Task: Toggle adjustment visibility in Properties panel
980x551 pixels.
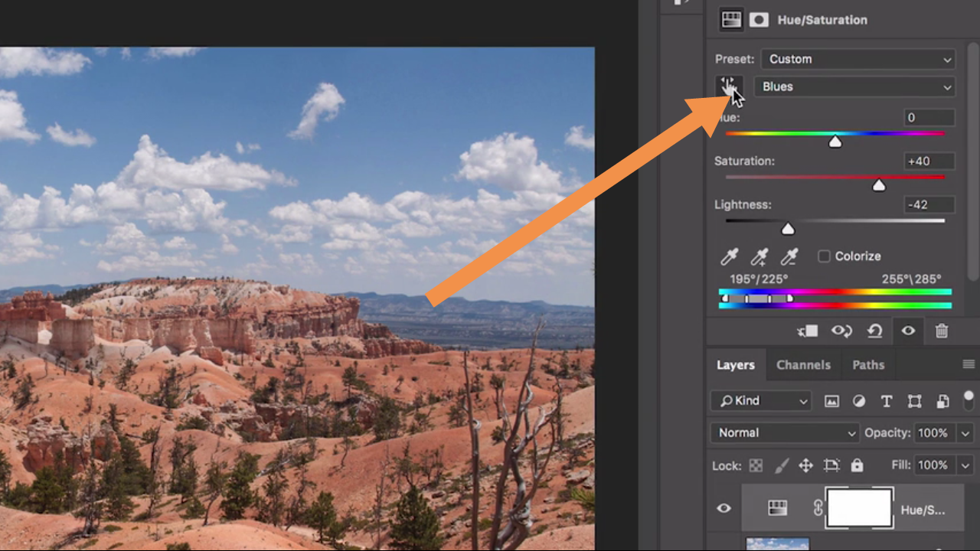Action: [x=908, y=331]
